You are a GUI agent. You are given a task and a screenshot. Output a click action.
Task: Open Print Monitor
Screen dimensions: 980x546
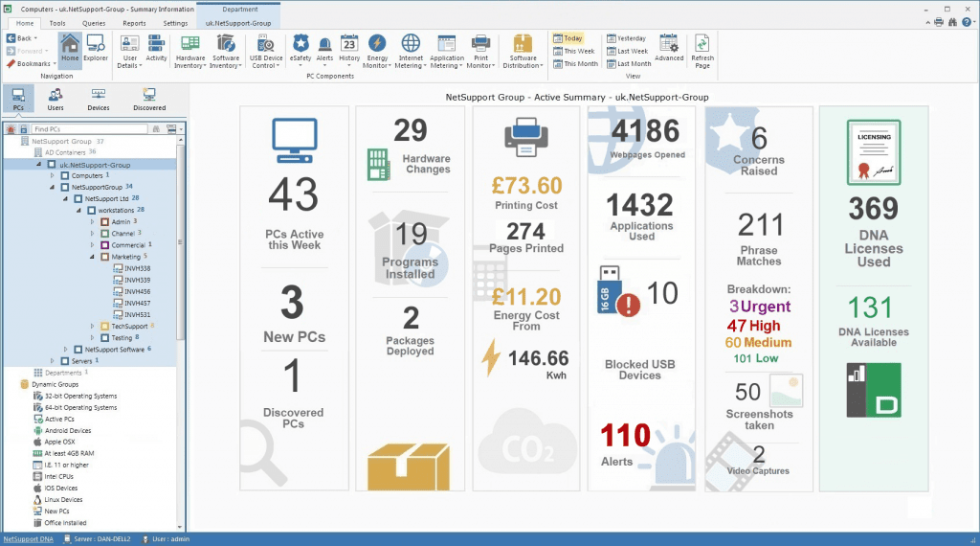480,52
